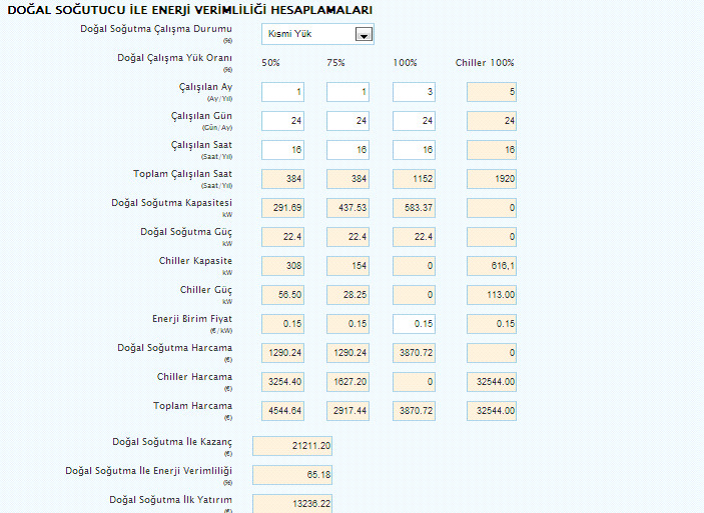Click the Çalışılan Ay field under 50%
This screenshot has width=704, height=513.
tap(282, 93)
